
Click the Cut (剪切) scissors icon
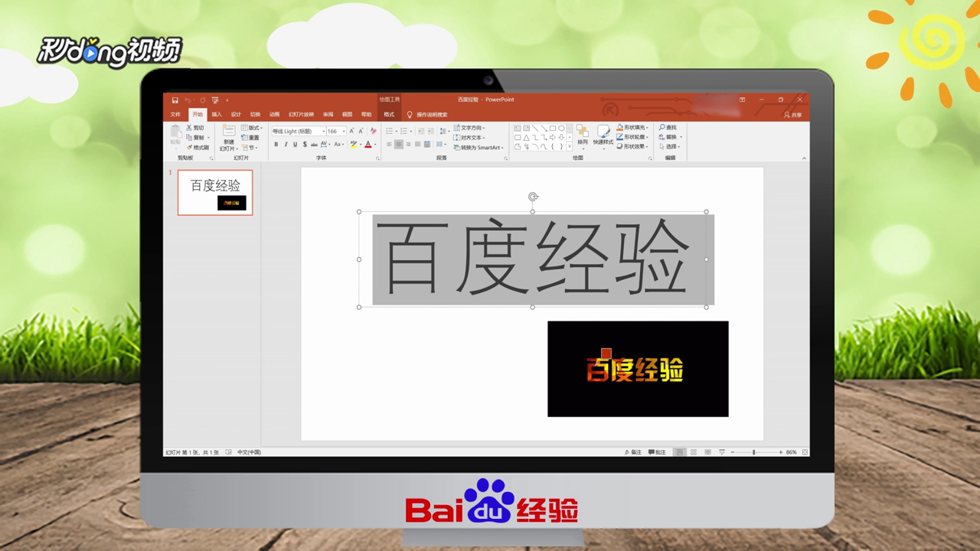coord(189,128)
